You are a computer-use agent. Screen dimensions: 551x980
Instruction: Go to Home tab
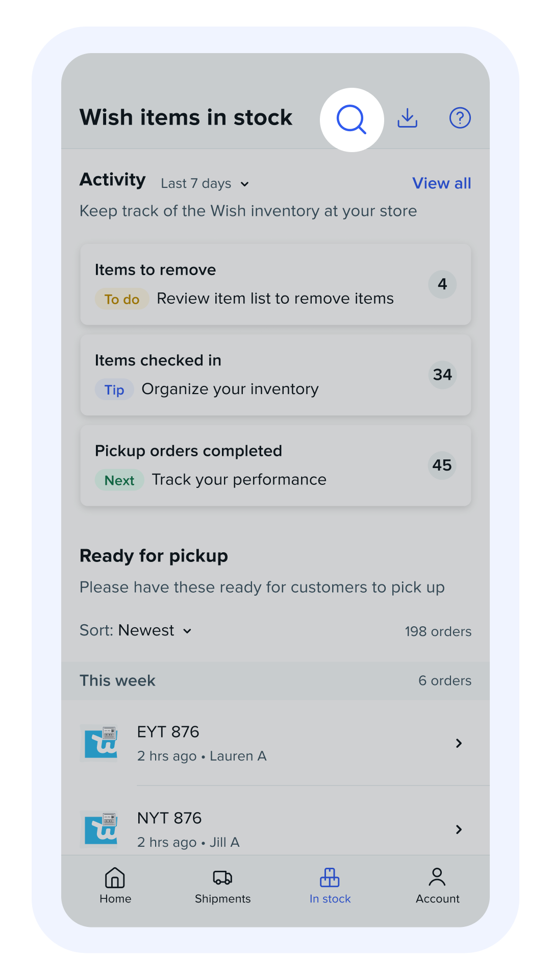(115, 886)
